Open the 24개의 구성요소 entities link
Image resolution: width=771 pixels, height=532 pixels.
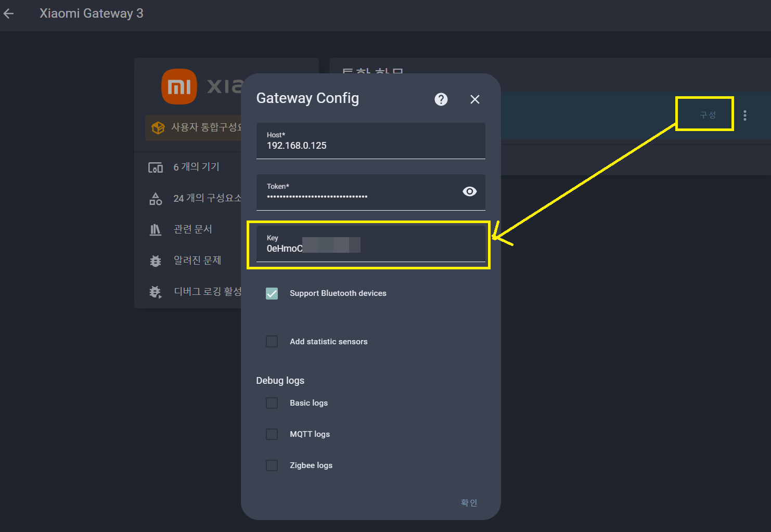[x=207, y=198]
